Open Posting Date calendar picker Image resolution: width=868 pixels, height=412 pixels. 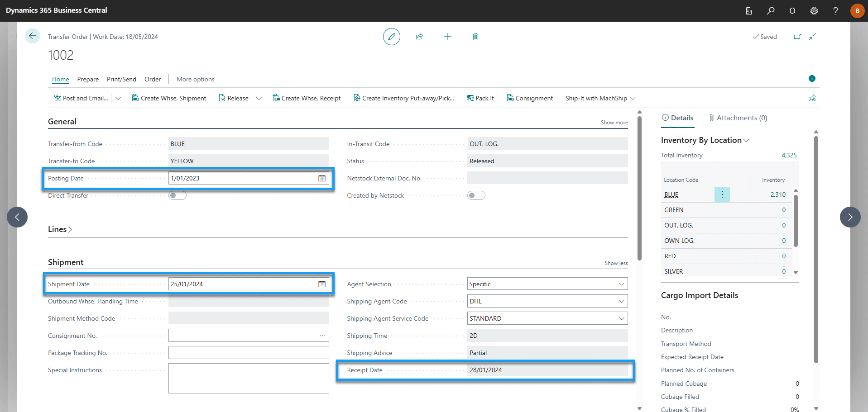[x=322, y=178]
